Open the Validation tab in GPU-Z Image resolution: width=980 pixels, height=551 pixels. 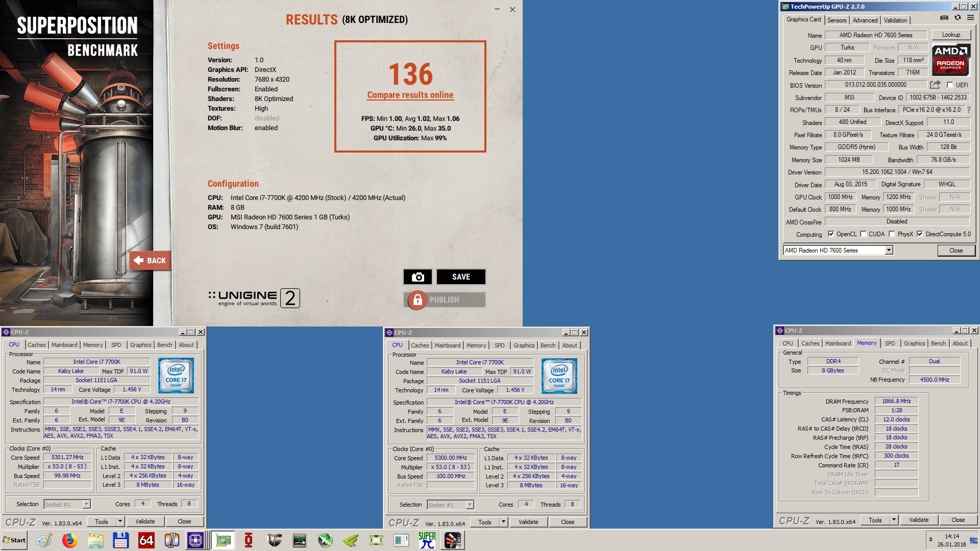pyautogui.click(x=895, y=20)
